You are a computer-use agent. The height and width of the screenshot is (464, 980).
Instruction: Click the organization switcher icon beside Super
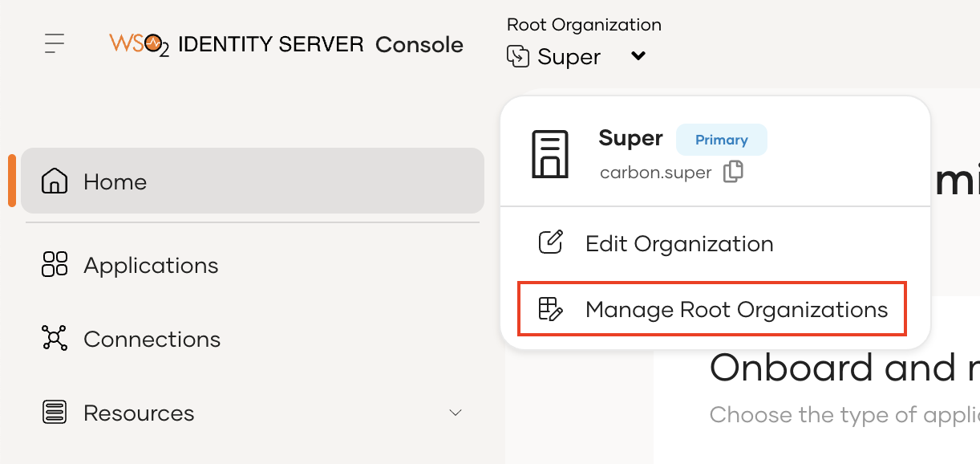pyautogui.click(x=519, y=56)
